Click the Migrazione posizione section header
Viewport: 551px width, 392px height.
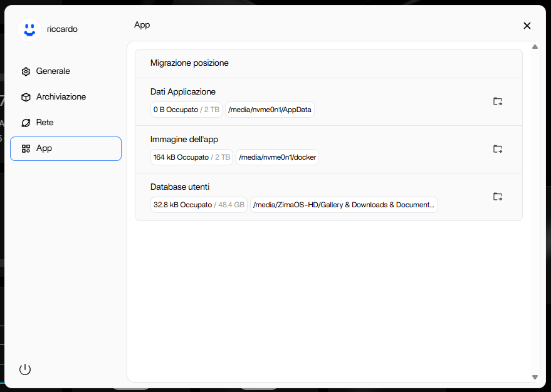189,63
